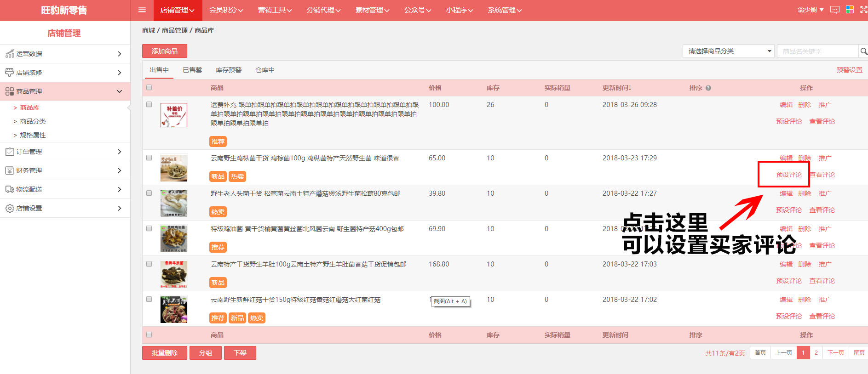Click the colorful theme grid icon
868x374 pixels.
pyautogui.click(x=850, y=10)
